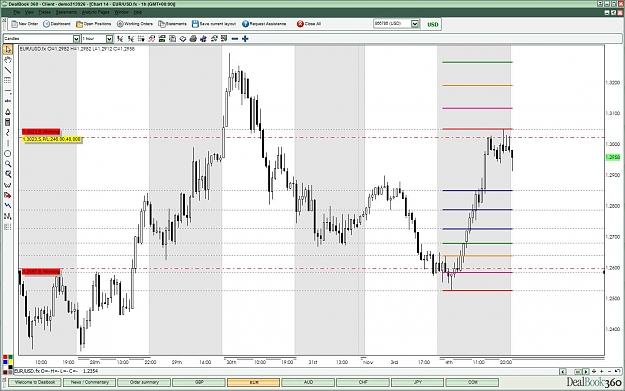Image resolution: width=625 pixels, height=391 pixels.
Task: Open Working Orders
Action: coord(135,24)
